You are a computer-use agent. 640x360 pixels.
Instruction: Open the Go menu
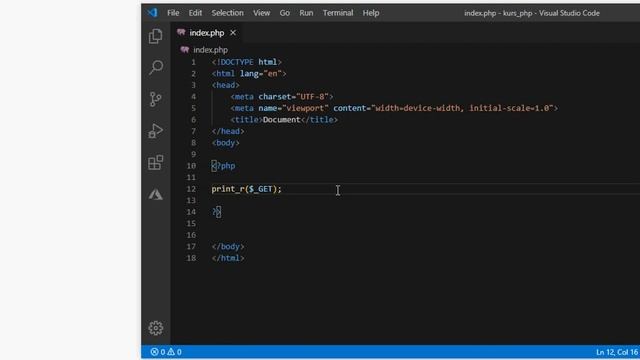click(284, 13)
